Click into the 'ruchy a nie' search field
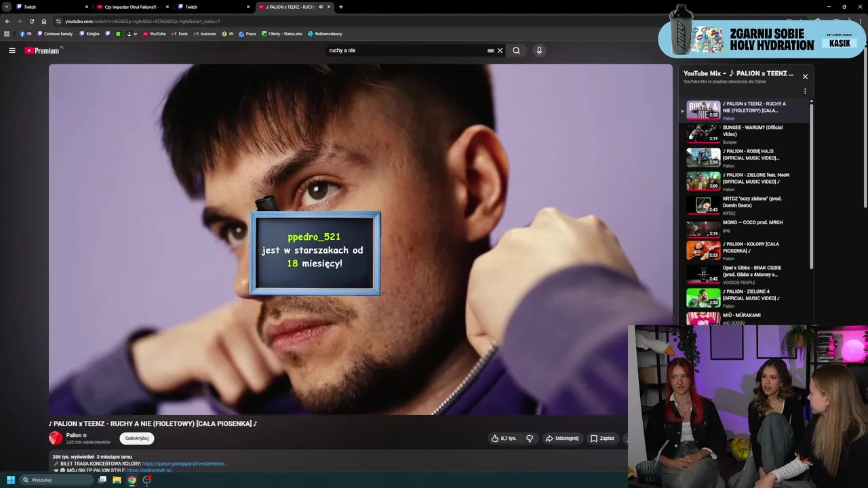This screenshot has width=868, height=488. tap(406, 50)
